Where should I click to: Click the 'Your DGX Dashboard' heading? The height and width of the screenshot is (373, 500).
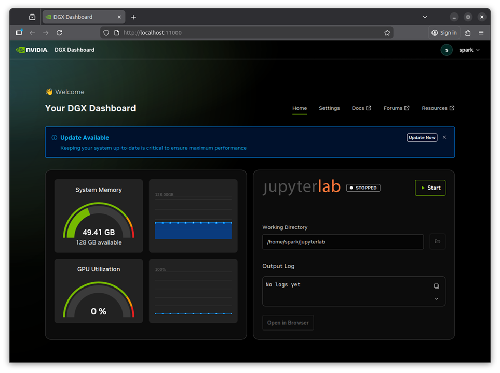[x=91, y=108]
